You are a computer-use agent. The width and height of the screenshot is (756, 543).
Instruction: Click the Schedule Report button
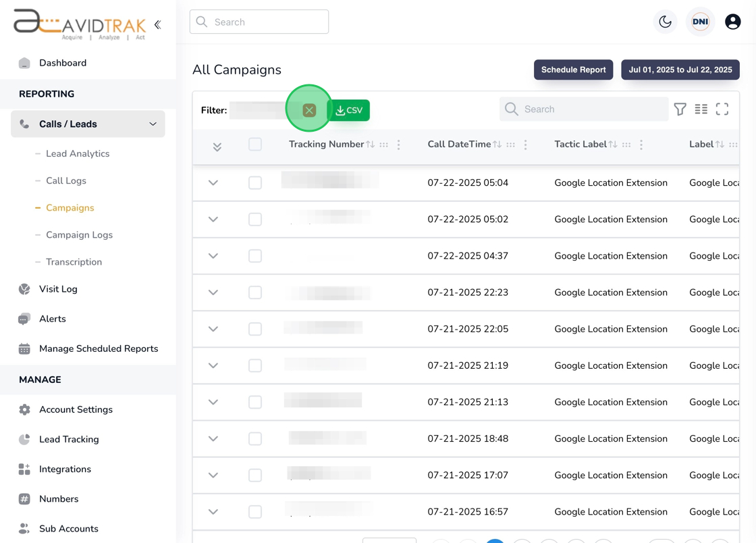(x=573, y=70)
